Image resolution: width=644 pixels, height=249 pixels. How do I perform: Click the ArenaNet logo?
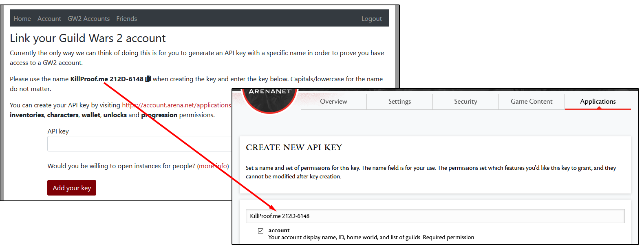(270, 100)
